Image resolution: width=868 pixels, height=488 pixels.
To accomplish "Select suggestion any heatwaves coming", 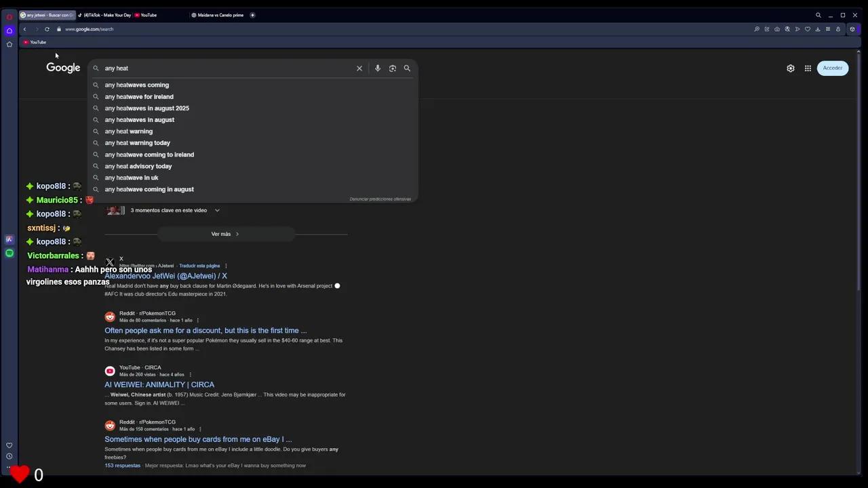I will (253, 85).
